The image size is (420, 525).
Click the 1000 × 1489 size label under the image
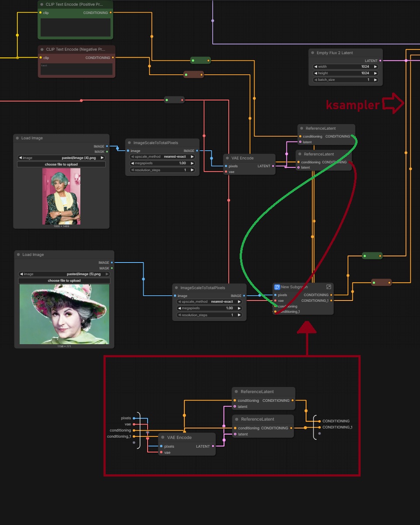[x=61, y=226]
